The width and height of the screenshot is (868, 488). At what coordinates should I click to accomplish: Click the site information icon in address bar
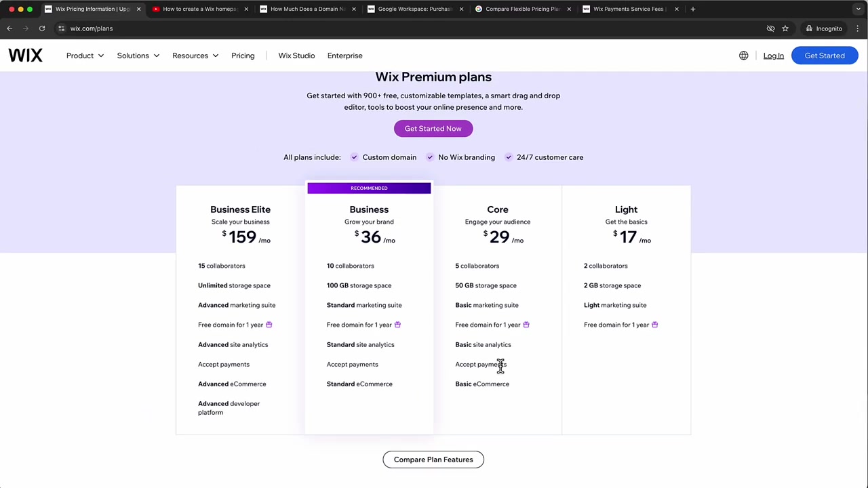62,28
